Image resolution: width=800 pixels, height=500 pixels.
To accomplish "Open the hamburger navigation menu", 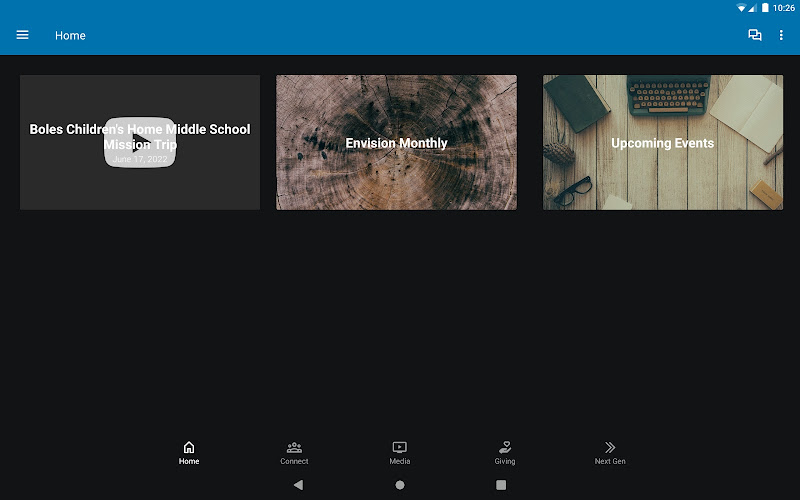I will point(22,35).
